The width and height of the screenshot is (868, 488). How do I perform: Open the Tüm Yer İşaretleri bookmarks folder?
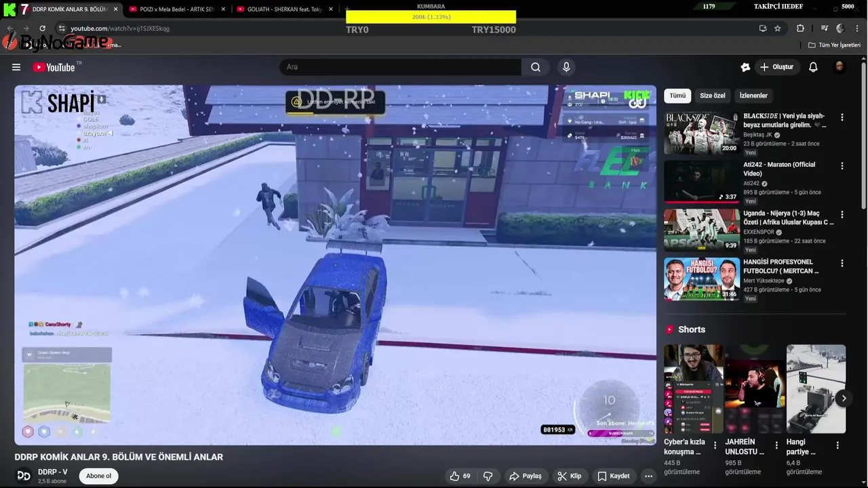point(834,45)
